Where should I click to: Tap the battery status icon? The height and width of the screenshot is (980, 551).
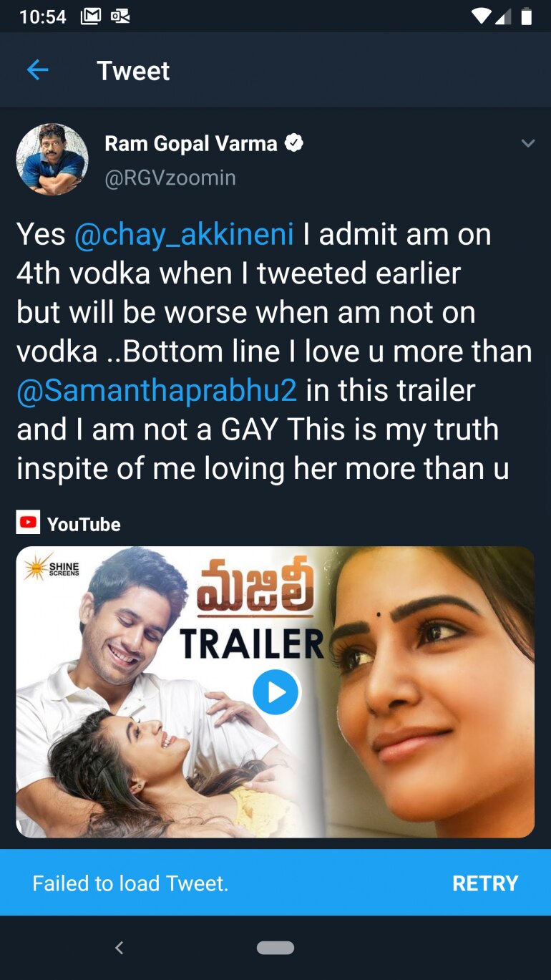click(x=527, y=16)
